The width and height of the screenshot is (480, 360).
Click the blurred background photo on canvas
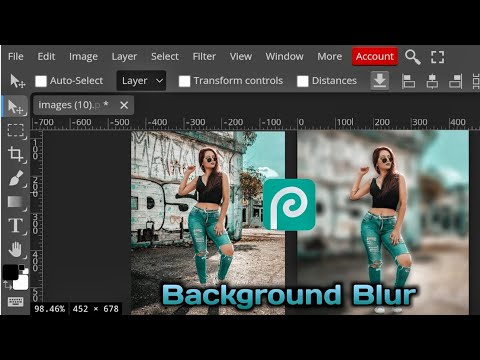[x=383, y=223]
